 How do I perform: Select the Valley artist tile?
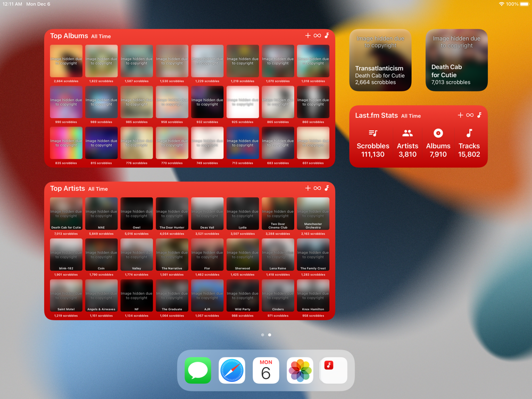click(137, 255)
